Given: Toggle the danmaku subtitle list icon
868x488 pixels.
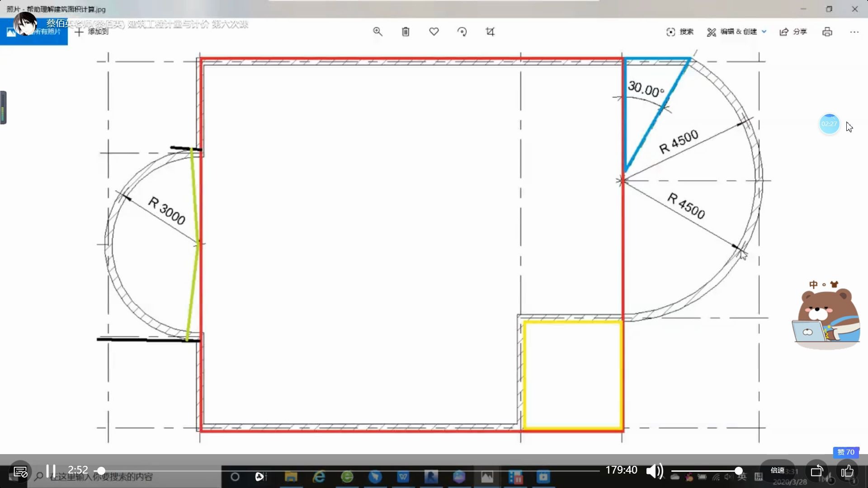Looking at the screenshot, I should [20, 472].
